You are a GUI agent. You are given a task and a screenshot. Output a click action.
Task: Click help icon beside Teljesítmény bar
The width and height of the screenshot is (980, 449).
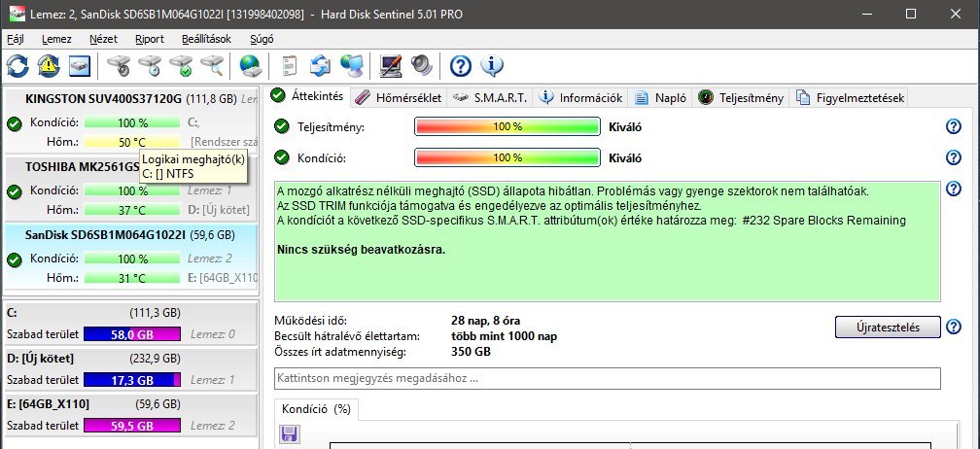(x=953, y=126)
